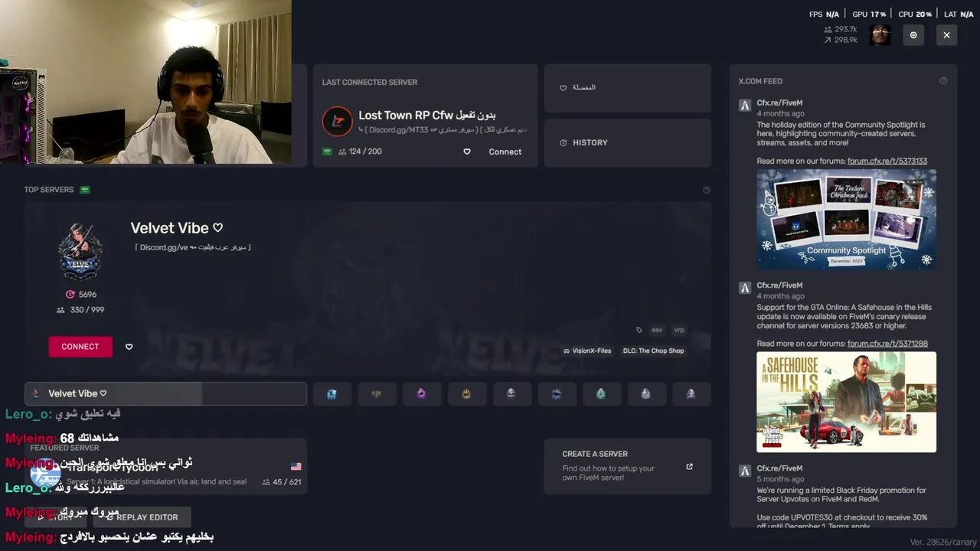Click the 45 / 621 featured player count
Image resolution: width=980 pixels, height=551 pixels.
(282, 482)
